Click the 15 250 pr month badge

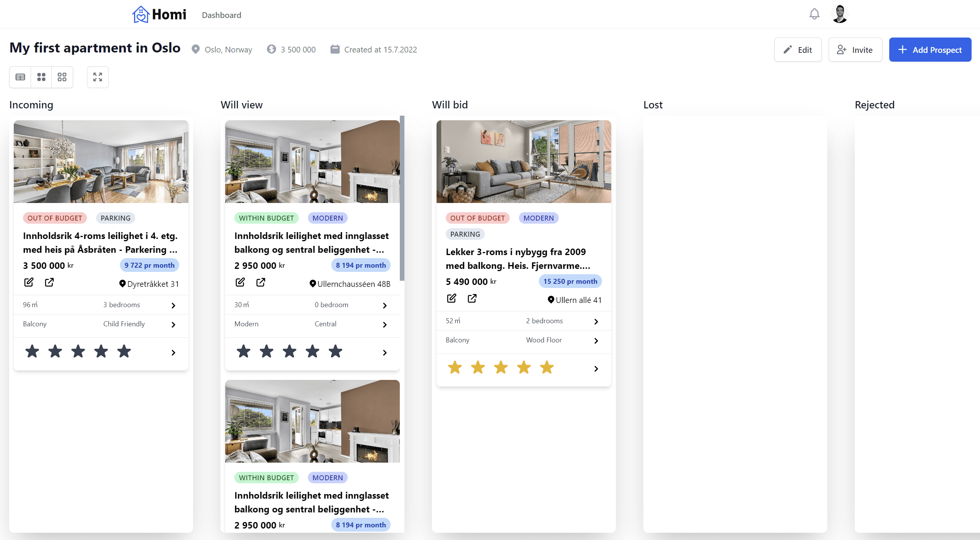pyautogui.click(x=570, y=281)
